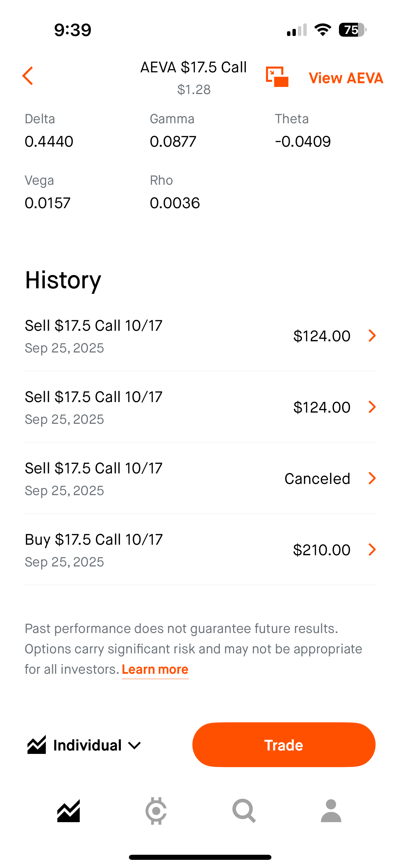Open the crypto tab in bottom bar
400x868 pixels.
(156, 811)
